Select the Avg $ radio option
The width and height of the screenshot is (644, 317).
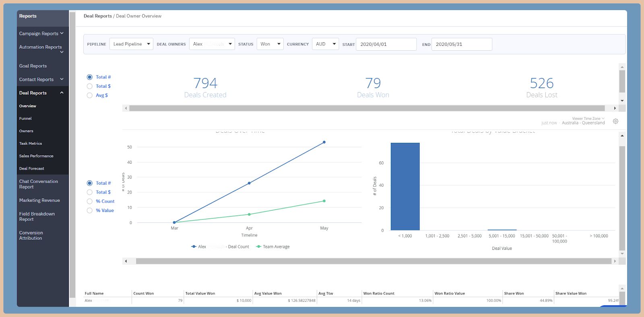click(90, 95)
